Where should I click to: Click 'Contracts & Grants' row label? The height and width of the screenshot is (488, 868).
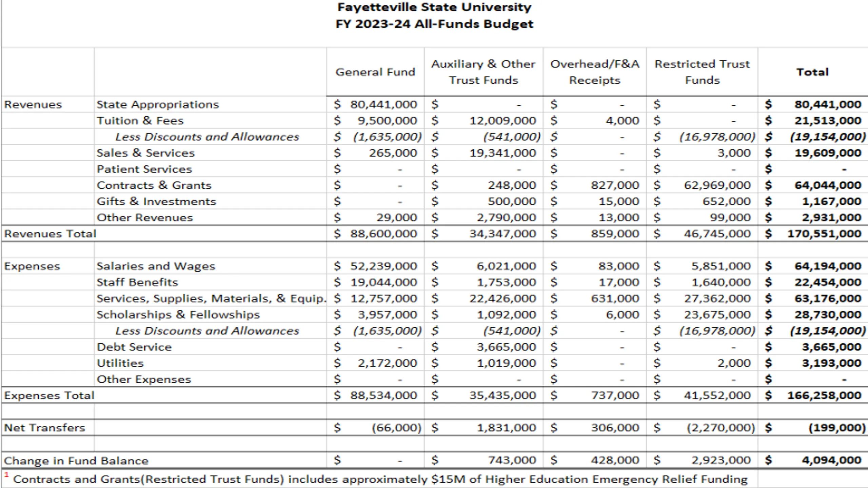coord(154,185)
